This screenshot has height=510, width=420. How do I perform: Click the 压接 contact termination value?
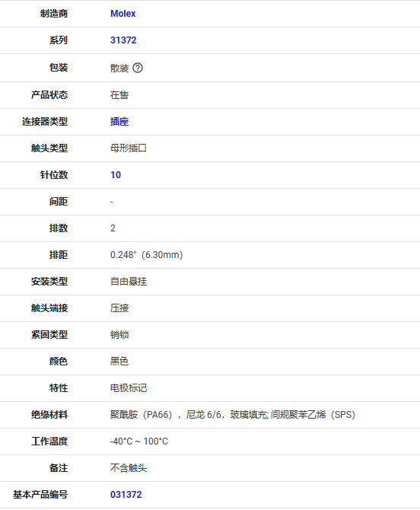(119, 308)
